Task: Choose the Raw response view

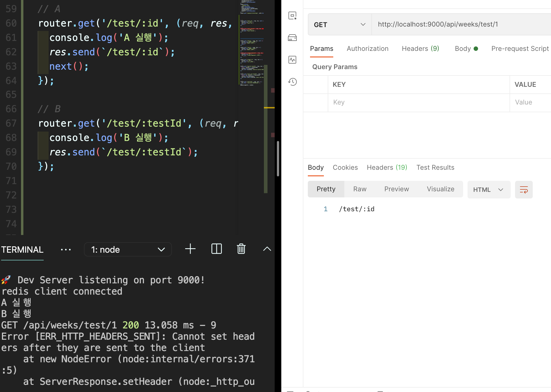Action: 360,189
